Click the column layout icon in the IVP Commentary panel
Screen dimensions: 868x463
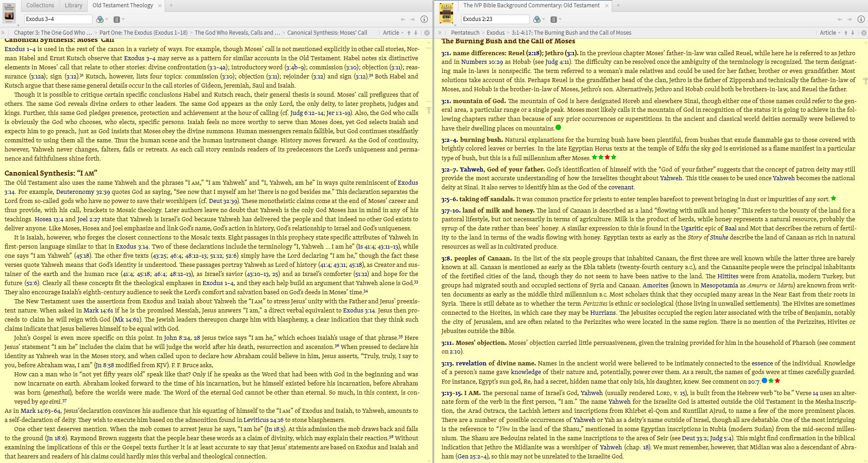point(554,19)
